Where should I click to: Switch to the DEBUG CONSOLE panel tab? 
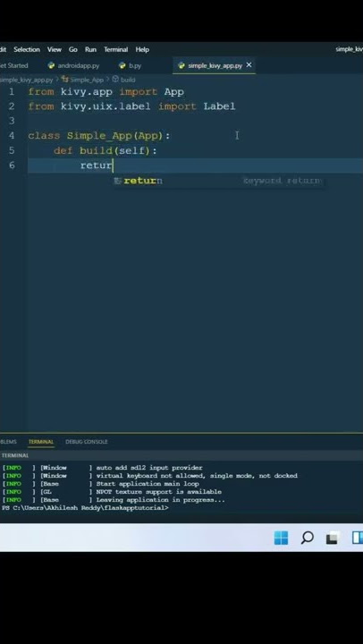(87, 442)
